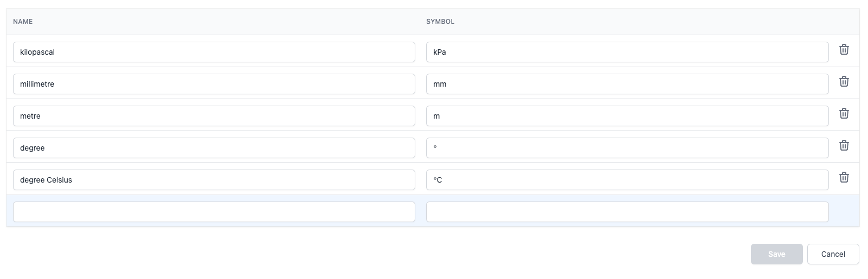Select the metre name field
Viewport: 868px width, 279px height.
214,116
